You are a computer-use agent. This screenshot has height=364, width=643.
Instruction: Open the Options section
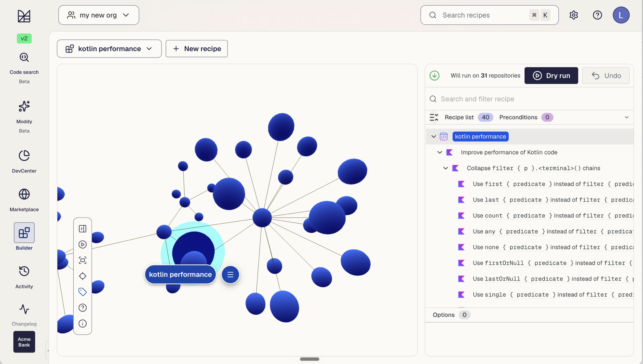pos(451,315)
